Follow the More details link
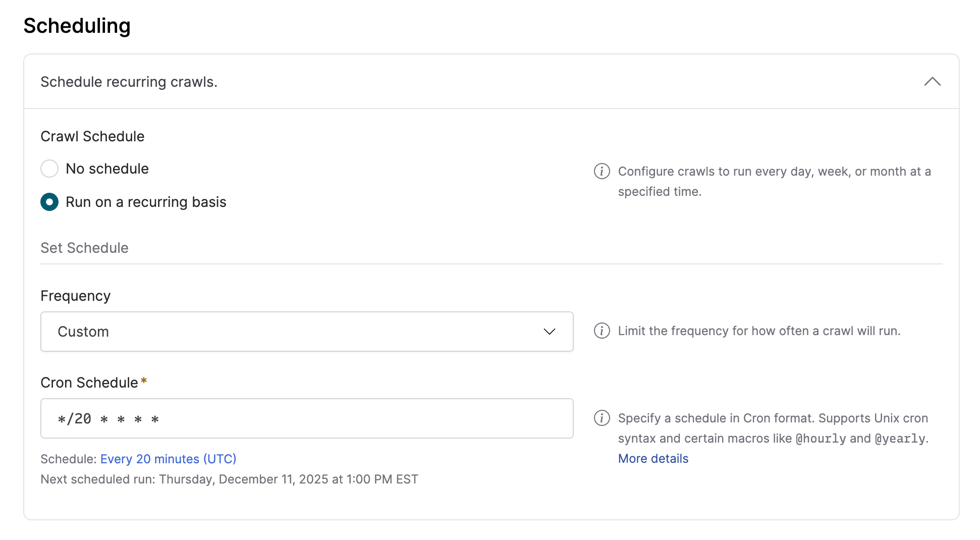The width and height of the screenshot is (980, 540). pyautogui.click(x=652, y=458)
